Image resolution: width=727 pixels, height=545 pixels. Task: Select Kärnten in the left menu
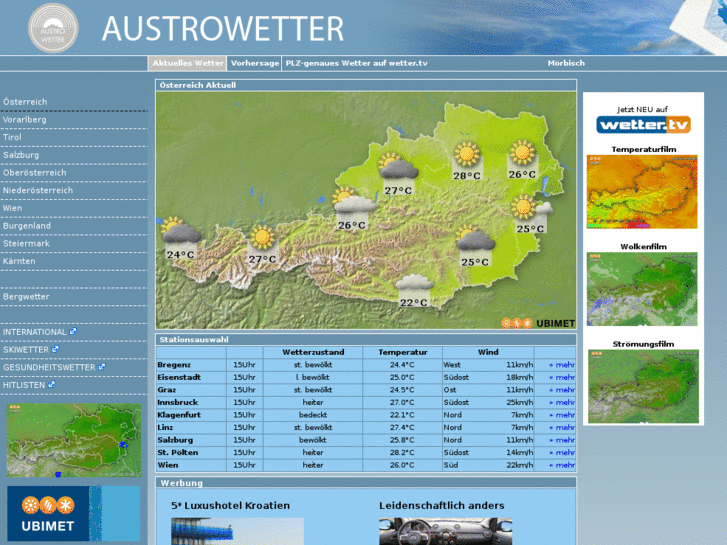19,260
